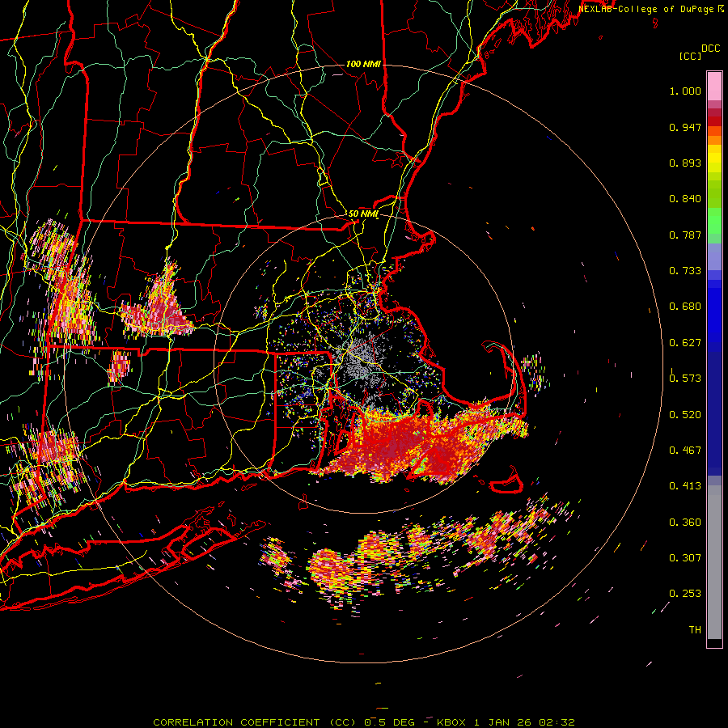This screenshot has width=728, height=728.
Task: Click the 0.840 legend value
Action: pos(685,199)
